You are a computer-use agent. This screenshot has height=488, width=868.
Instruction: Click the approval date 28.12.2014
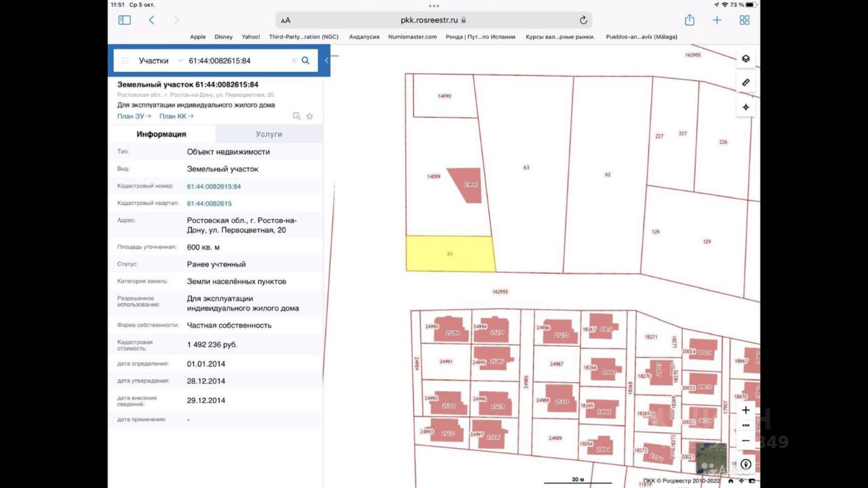coord(206,381)
